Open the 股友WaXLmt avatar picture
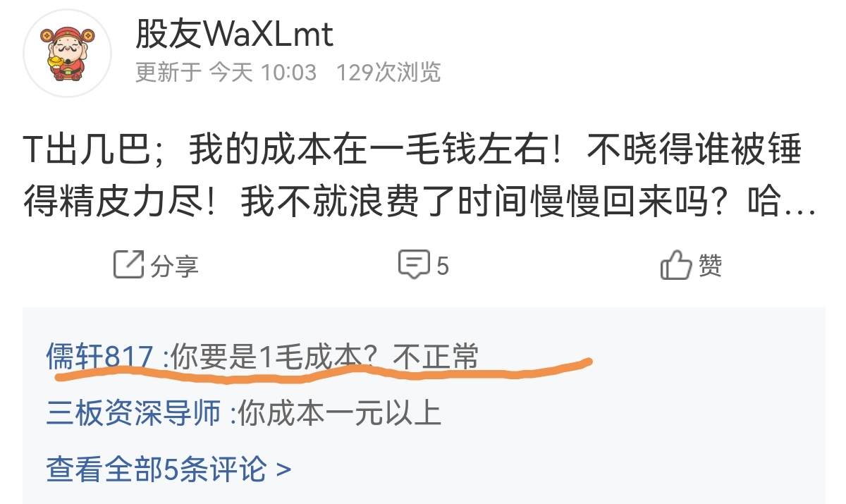This screenshot has width=846, height=504. pyautogui.click(x=68, y=53)
